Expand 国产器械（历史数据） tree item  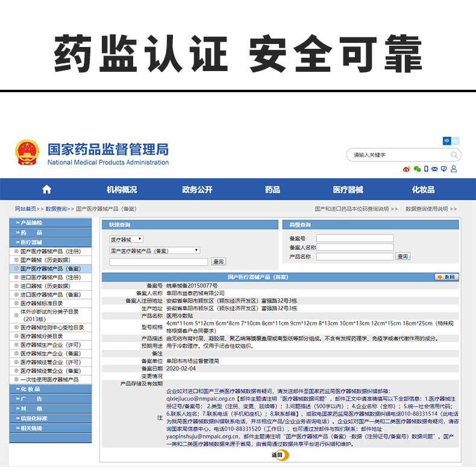[16, 260]
